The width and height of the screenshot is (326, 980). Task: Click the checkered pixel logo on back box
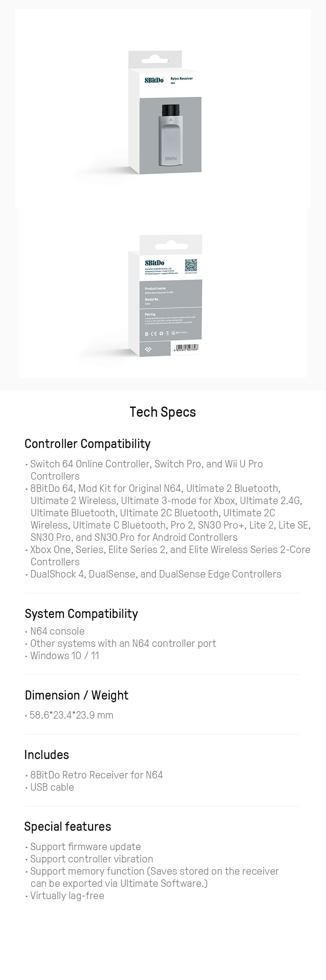click(x=148, y=349)
